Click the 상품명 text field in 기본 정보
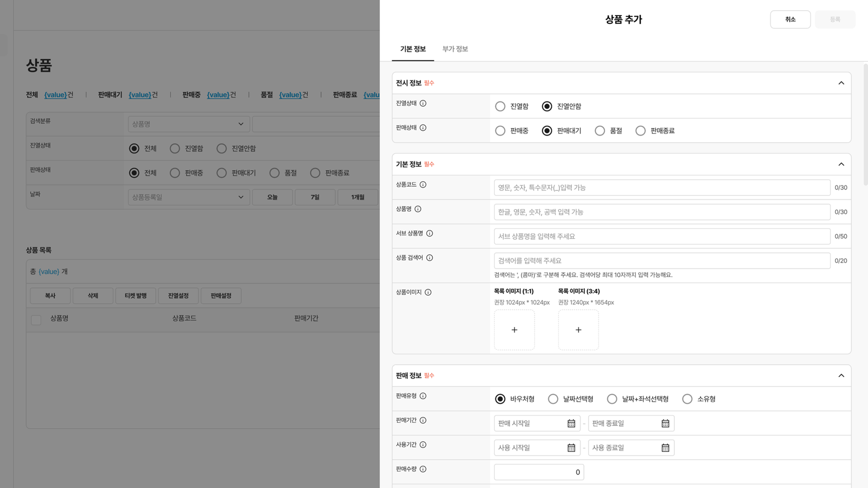Viewport: 868px width, 488px height. [x=662, y=212]
